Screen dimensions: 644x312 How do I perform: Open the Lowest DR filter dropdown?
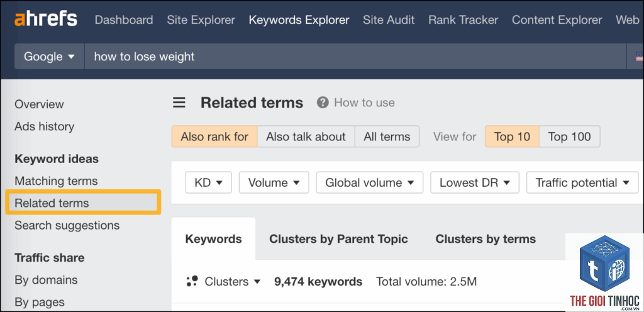[x=475, y=182]
